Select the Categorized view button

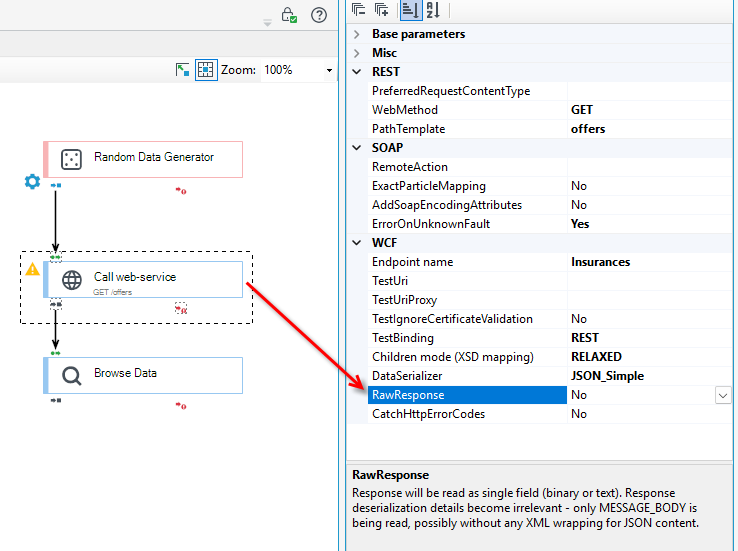(x=410, y=10)
